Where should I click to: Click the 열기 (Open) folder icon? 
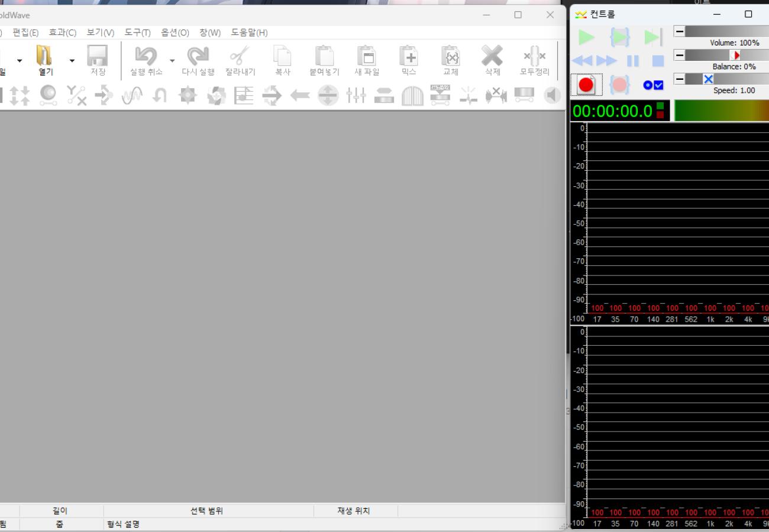(x=44, y=56)
